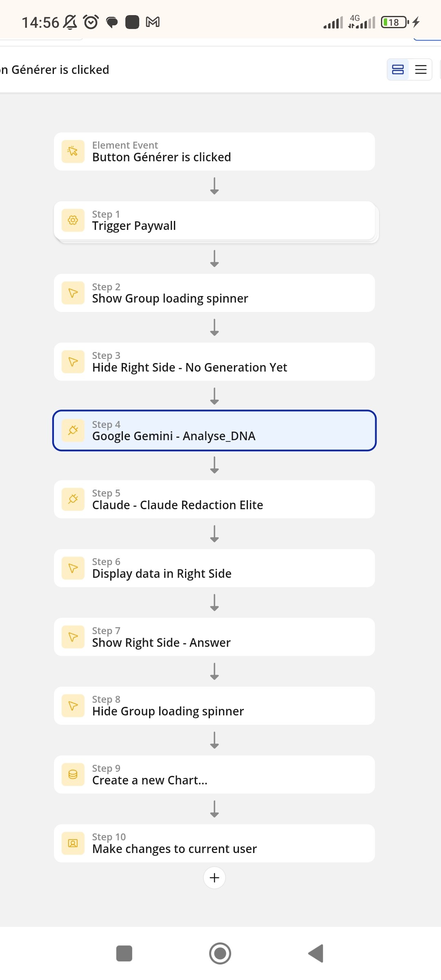Click the arrow icon on Show loading spinner

point(73,293)
